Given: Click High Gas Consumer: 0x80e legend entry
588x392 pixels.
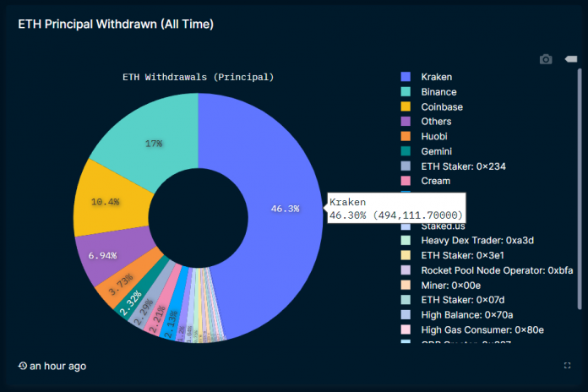Looking at the screenshot, I should [482, 330].
